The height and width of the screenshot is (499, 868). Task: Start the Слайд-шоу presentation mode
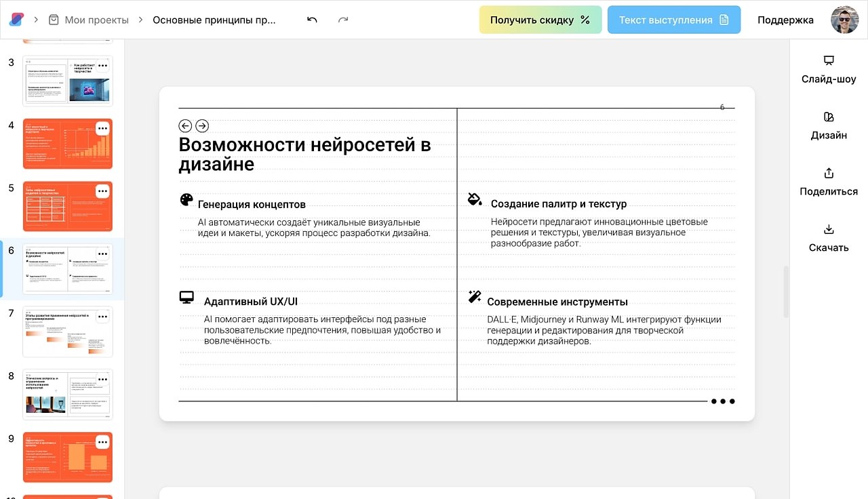pyautogui.click(x=828, y=70)
